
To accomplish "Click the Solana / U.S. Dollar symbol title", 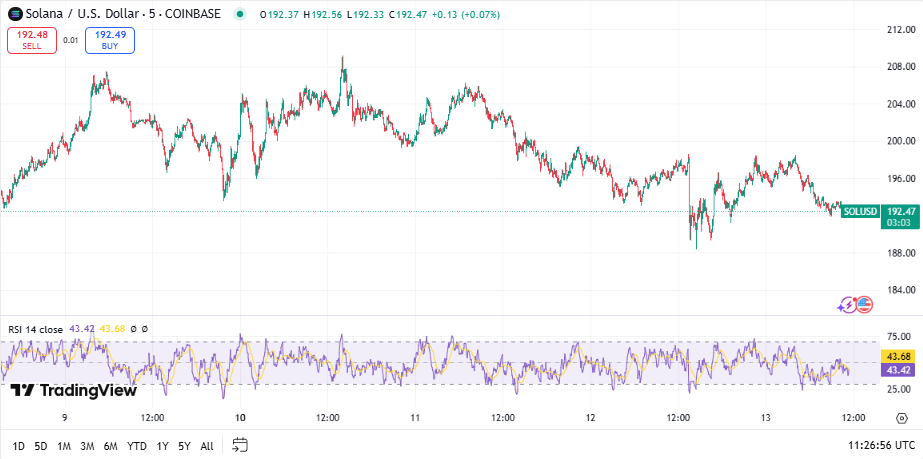I will click(122, 14).
